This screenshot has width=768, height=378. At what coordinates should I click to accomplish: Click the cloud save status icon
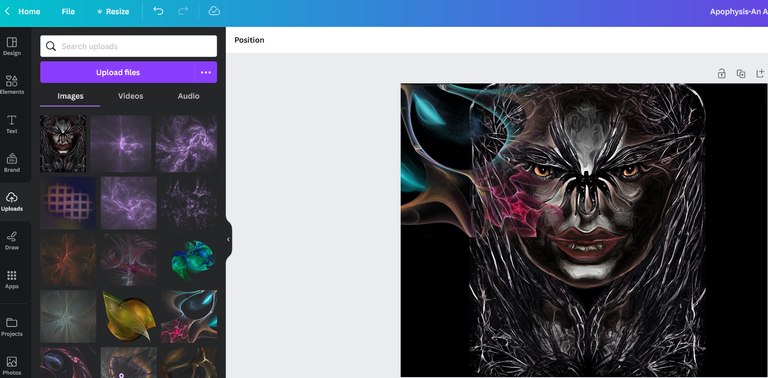(x=214, y=11)
